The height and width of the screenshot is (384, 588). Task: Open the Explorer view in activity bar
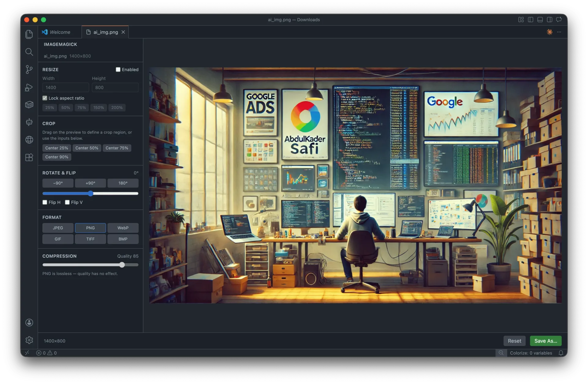coord(29,34)
